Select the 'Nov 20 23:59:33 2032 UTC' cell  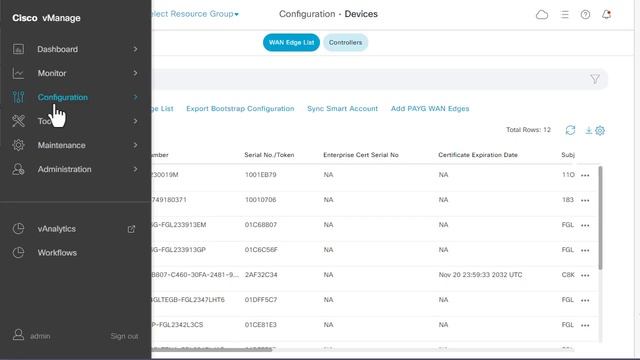click(x=480, y=275)
